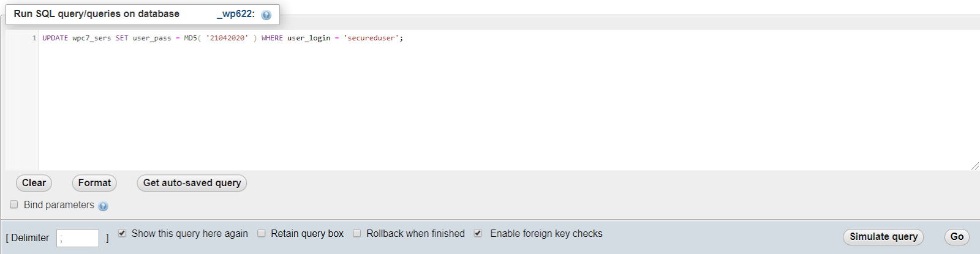Format the SQL query
The image size is (980, 254).
click(x=94, y=183)
